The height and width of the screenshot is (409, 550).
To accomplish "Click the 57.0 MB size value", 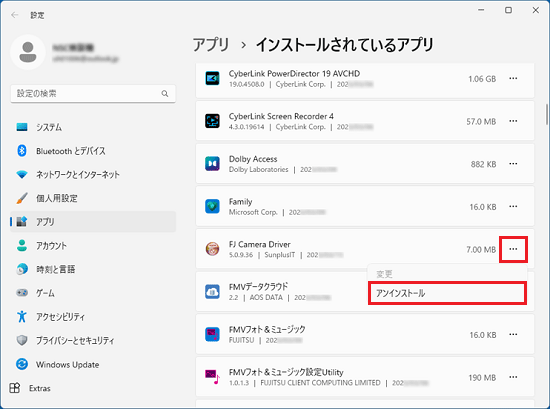I will [x=481, y=122].
